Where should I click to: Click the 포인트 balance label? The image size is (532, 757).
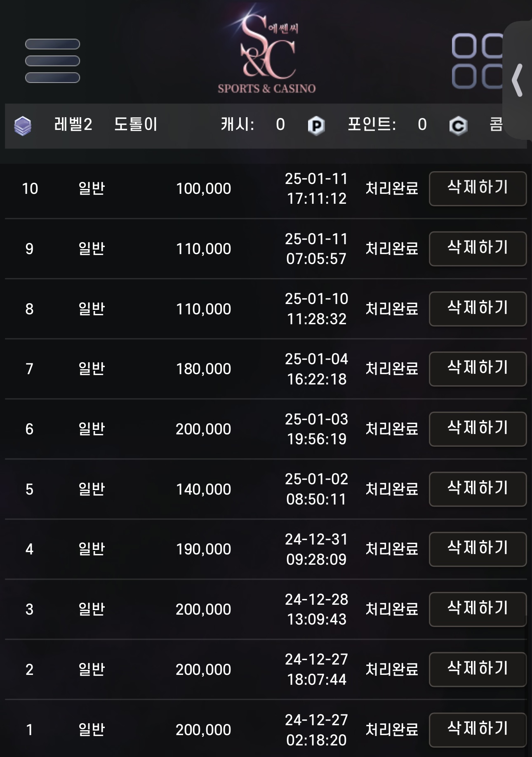click(372, 124)
